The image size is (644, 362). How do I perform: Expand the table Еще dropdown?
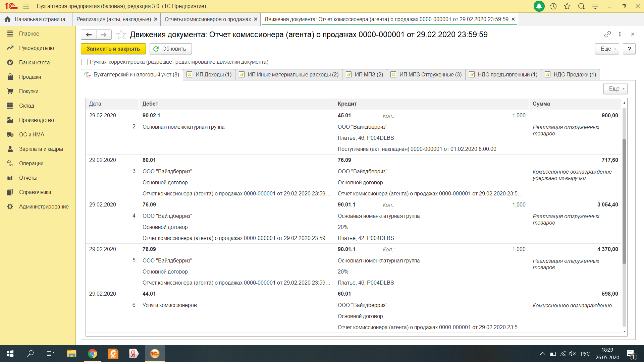(x=615, y=89)
